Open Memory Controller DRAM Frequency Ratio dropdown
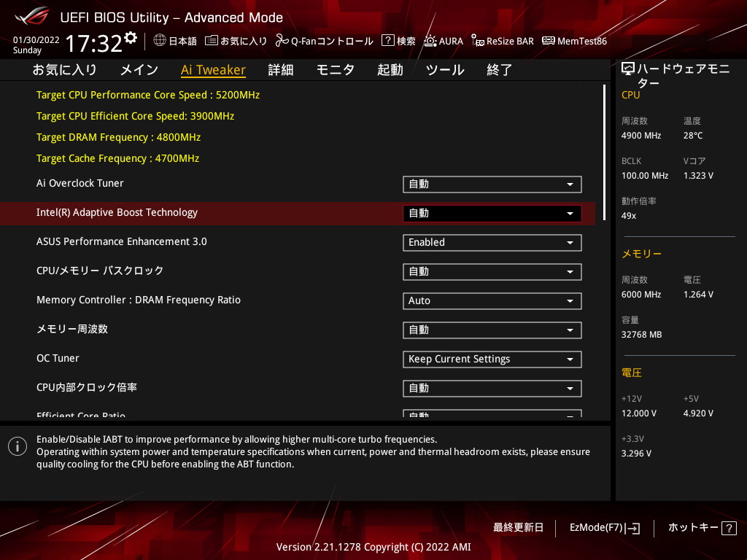Viewport: 747px width, 560px height. click(x=492, y=301)
